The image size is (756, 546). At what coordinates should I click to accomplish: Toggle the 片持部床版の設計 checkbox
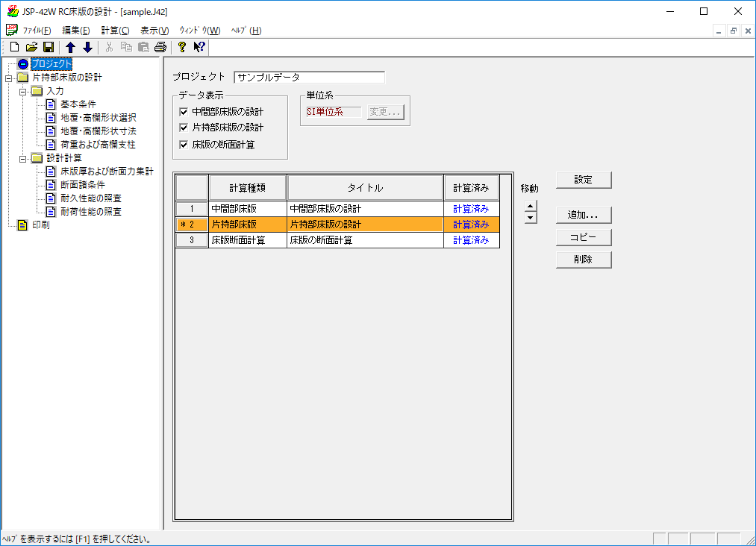click(184, 128)
